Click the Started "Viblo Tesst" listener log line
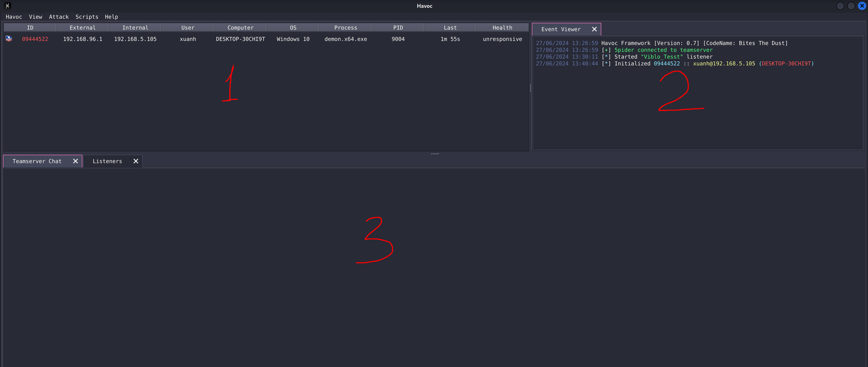Image resolution: width=868 pixels, height=367 pixels. (x=624, y=57)
